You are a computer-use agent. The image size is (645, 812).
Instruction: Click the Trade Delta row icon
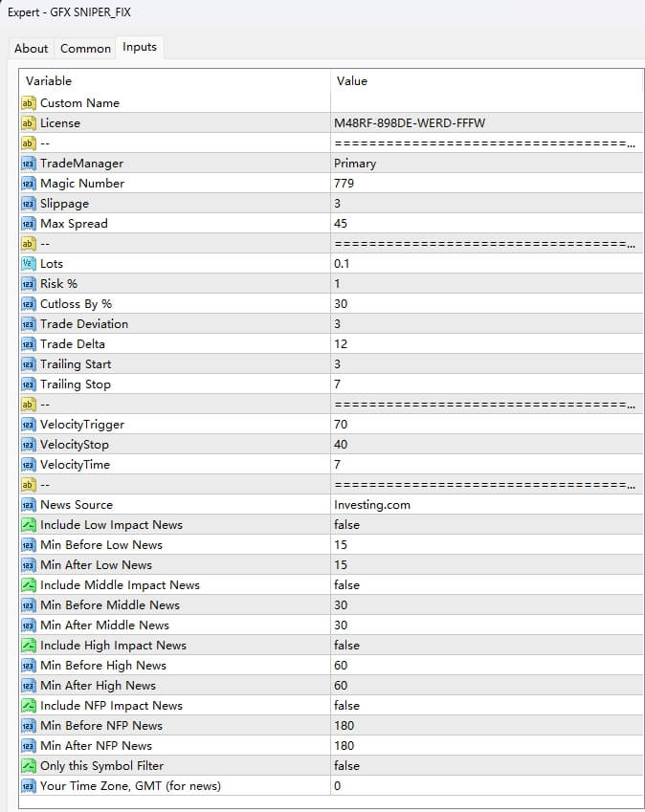click(x=28, y=344)
